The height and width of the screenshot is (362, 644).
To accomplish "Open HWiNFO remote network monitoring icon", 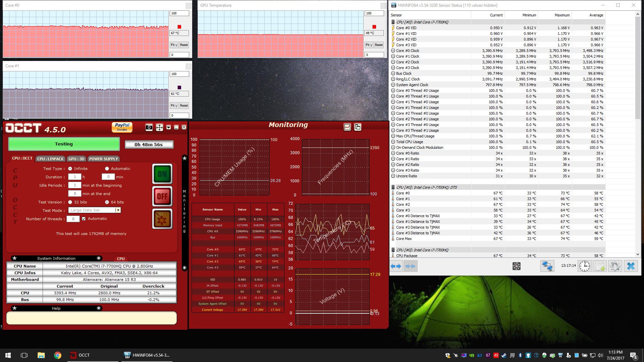I will (547, 266).
